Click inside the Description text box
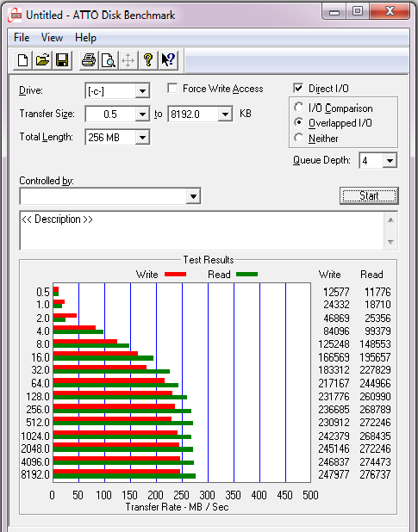418x532 pixels. (x=203, y=231)
